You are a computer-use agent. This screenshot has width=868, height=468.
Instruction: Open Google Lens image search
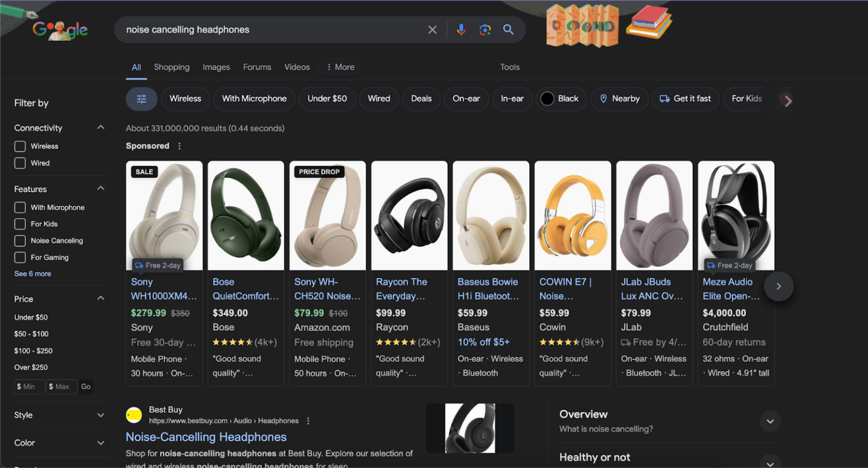coord(485,29)
